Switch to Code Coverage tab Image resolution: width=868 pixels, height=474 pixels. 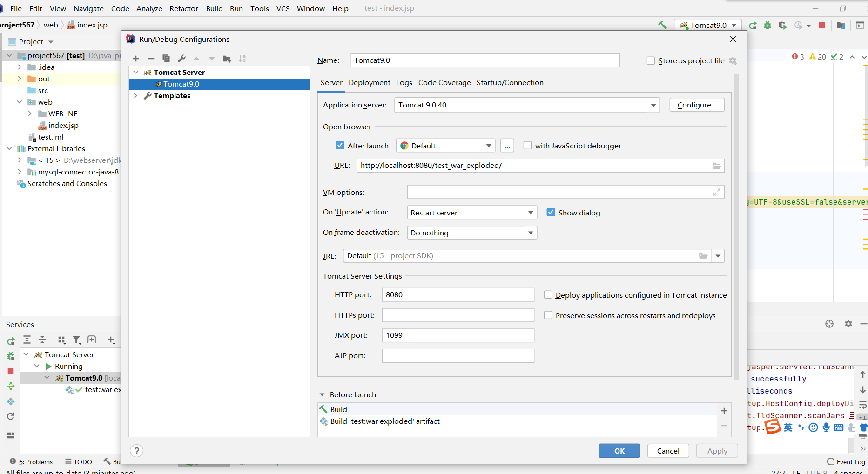[444, 83]
